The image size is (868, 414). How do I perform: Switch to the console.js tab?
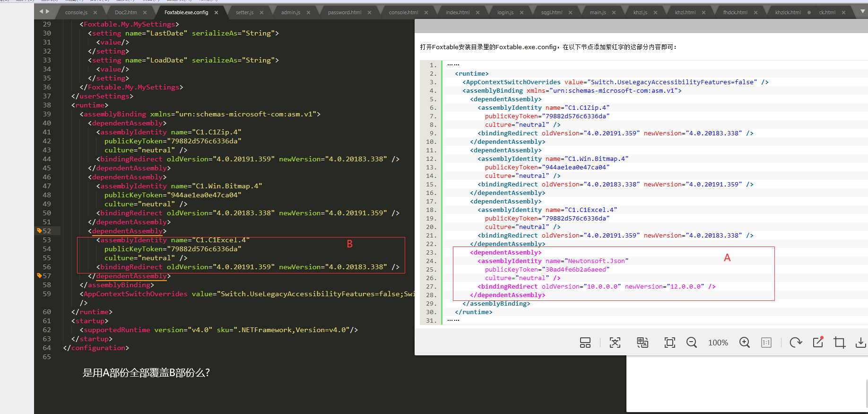pos(76,13)
